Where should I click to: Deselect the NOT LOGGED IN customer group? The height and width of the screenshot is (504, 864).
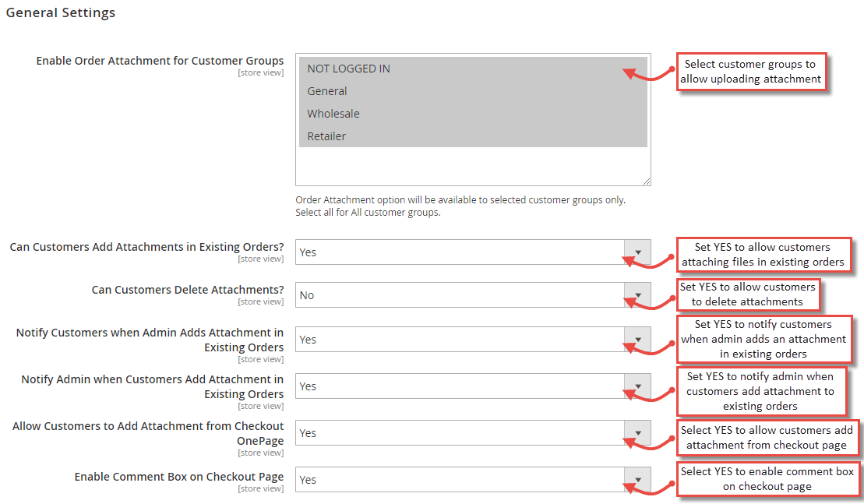point(348,69)
